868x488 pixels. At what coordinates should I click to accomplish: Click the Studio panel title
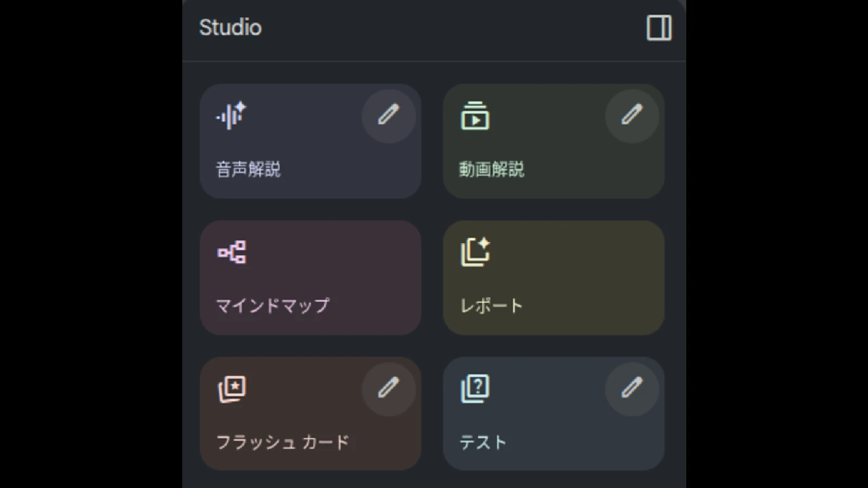point(230,28)
